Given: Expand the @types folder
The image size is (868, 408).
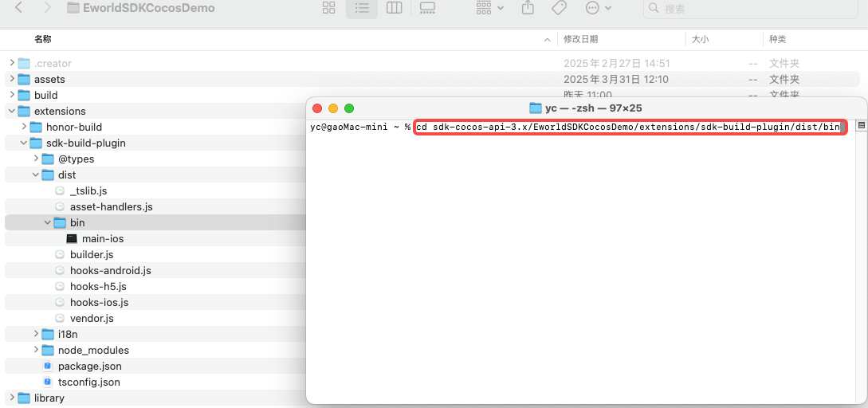Looking at the screenshot, I should tap(37, 159).
